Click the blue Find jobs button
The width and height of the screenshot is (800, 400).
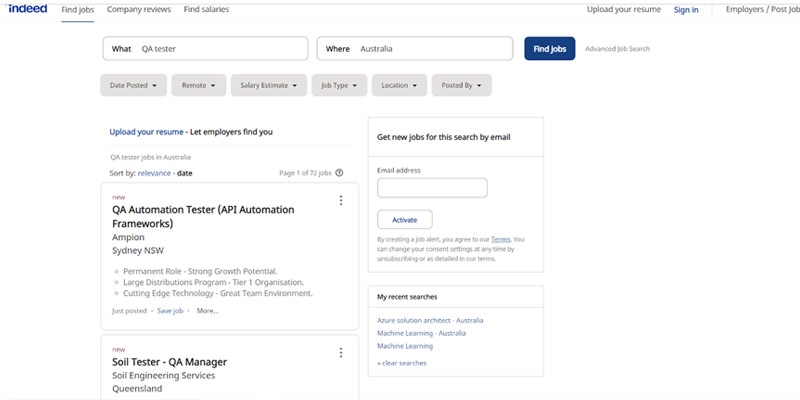[549, 48]
